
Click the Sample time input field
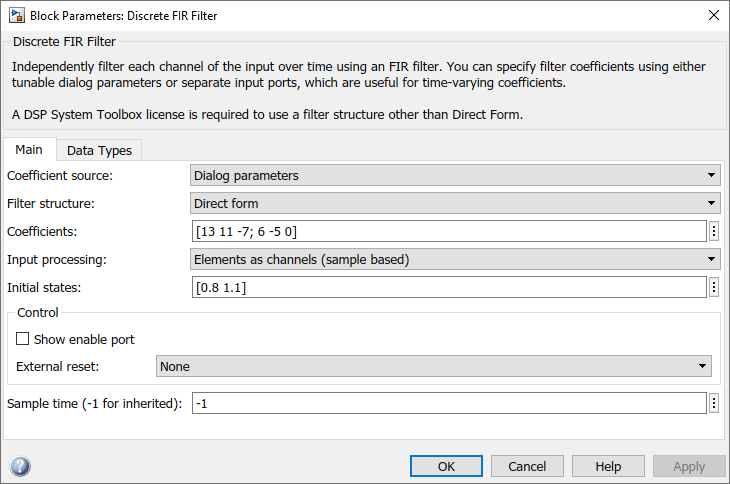click(x=449, y=403)
